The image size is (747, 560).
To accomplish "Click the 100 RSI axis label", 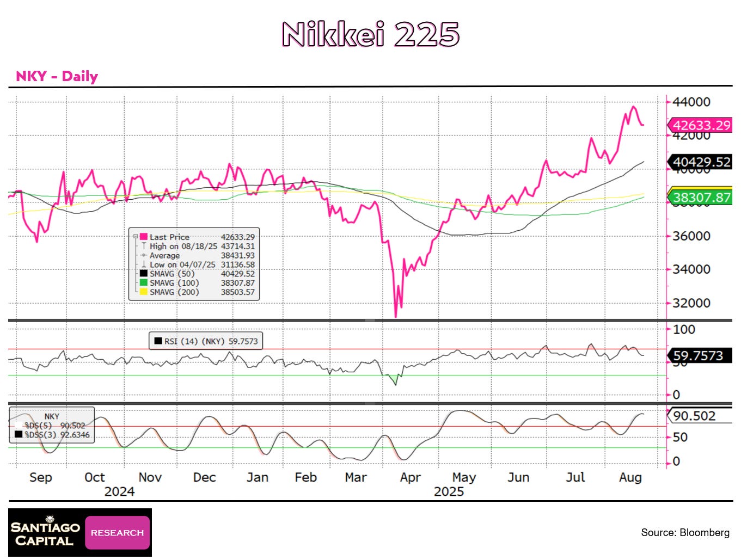I will [684, 330].
